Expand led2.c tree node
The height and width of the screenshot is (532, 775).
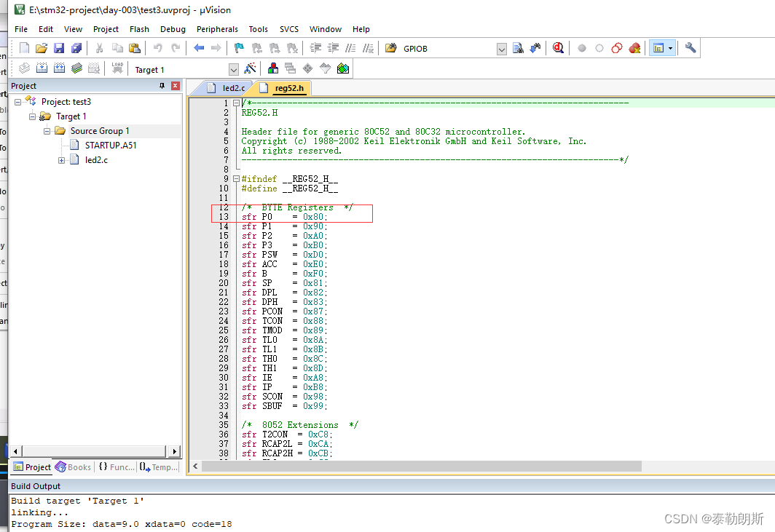62,160
